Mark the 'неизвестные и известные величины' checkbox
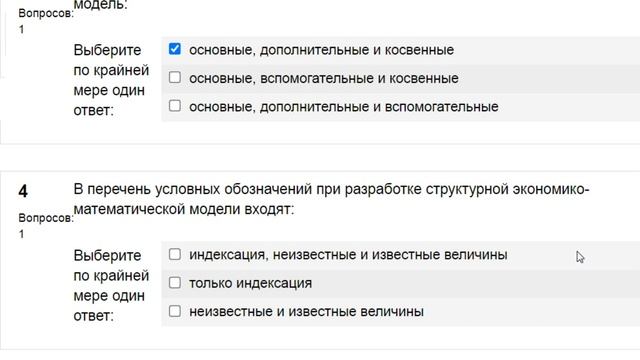640x360 pixels. (175, 311)
